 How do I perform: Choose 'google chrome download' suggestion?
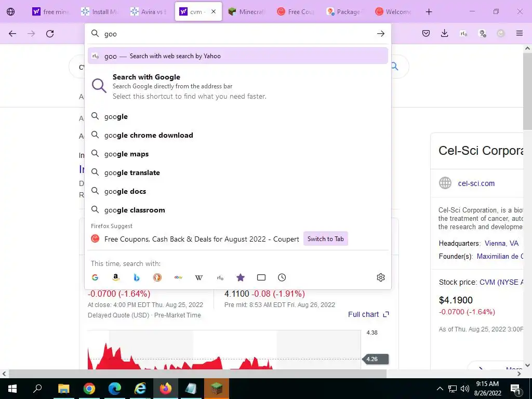click(x=238, y=135)
